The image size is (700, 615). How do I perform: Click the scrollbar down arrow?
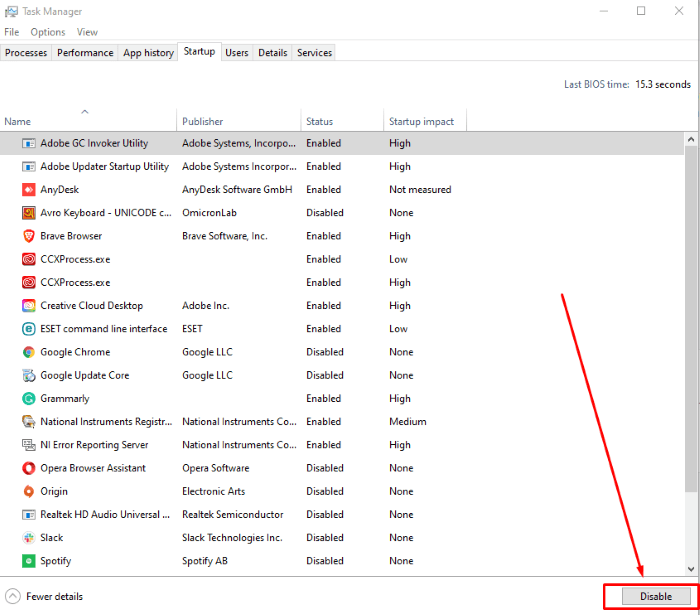pos(691,569)
